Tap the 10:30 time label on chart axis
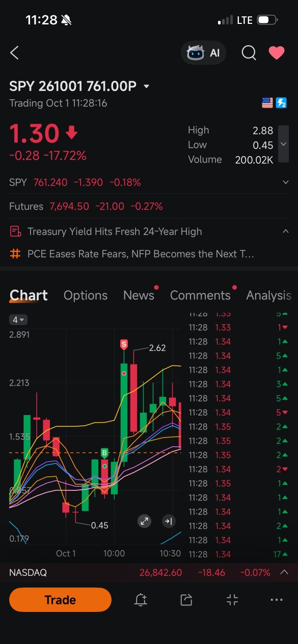298x644 pixels. tap(170, 553)
